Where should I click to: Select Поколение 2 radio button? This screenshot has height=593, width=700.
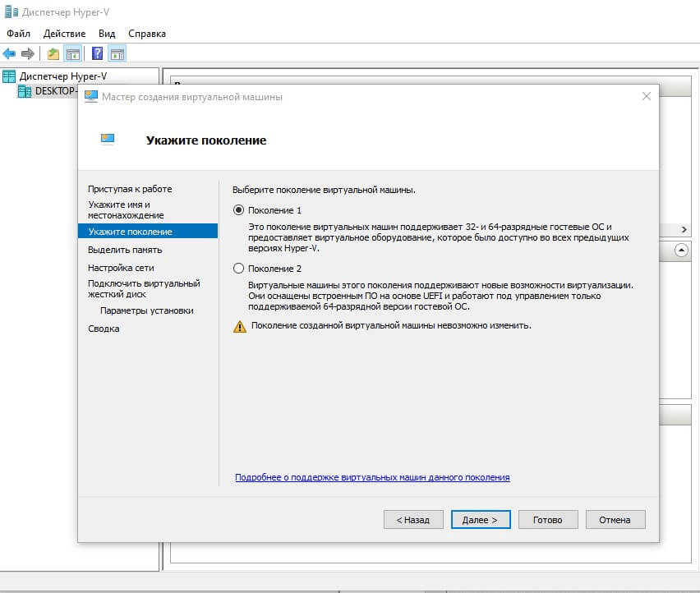[239, 269]
